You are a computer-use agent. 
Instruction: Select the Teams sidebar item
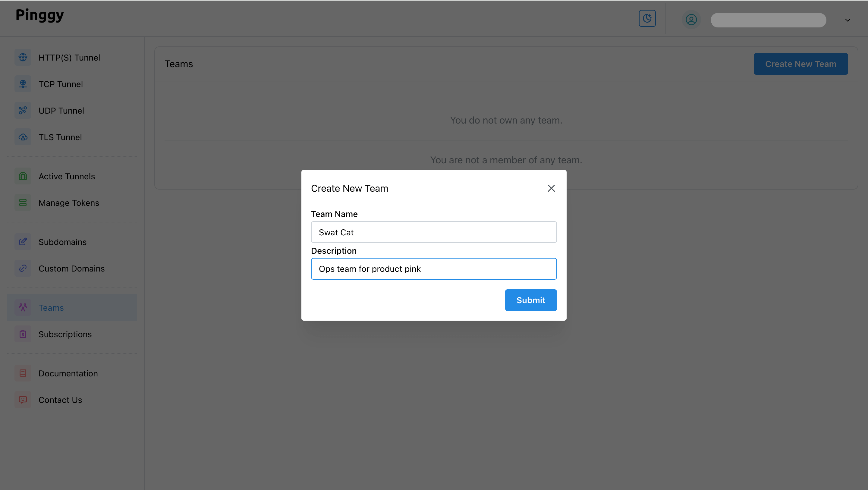pyautogui.click(x=72, y=308)
